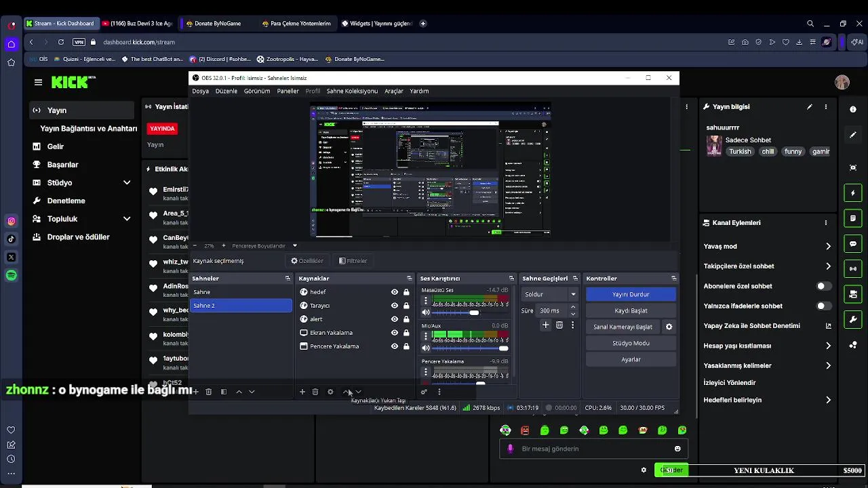This screenshot has width=868, height=488.
Task: Pop out the Kaynaklar dock panel
Action: (x=409, y=279)
